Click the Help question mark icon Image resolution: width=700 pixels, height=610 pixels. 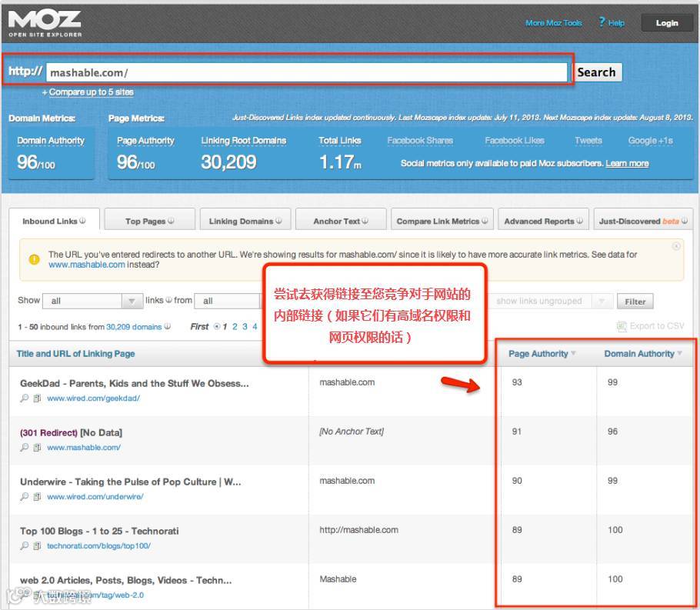[x=602, y=22]
